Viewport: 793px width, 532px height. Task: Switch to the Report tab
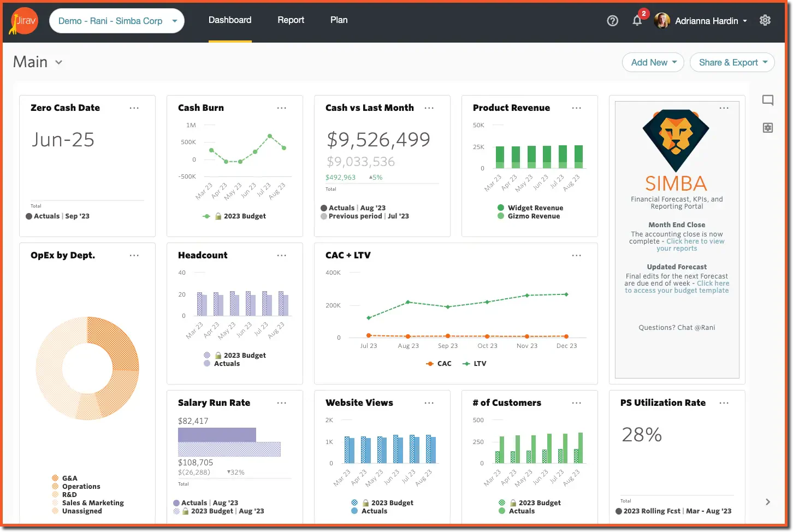click(291, 20)
